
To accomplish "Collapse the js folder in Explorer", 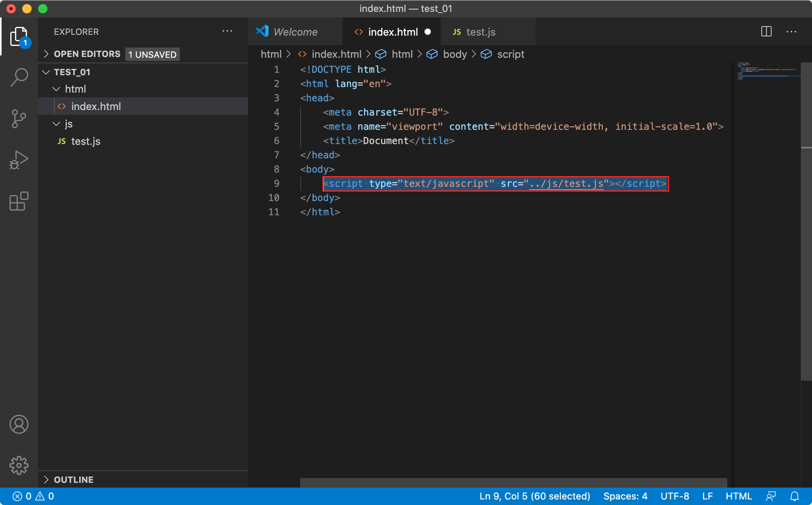I will coord(69,124).
